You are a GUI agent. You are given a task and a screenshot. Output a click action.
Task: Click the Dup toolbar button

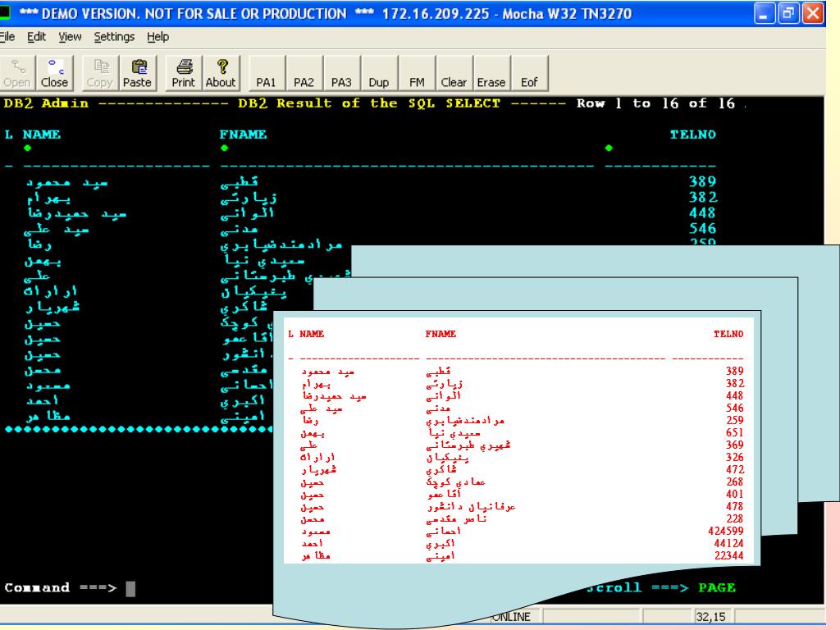[379, 73]
